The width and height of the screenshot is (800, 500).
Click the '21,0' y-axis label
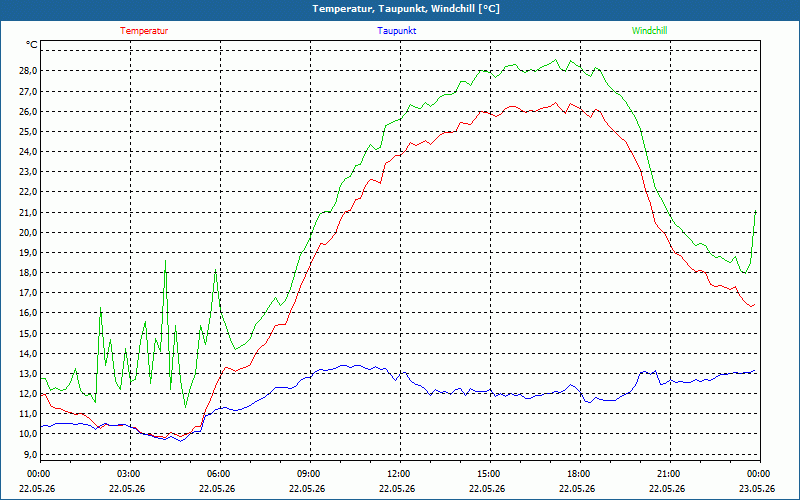tap(28, 212)
